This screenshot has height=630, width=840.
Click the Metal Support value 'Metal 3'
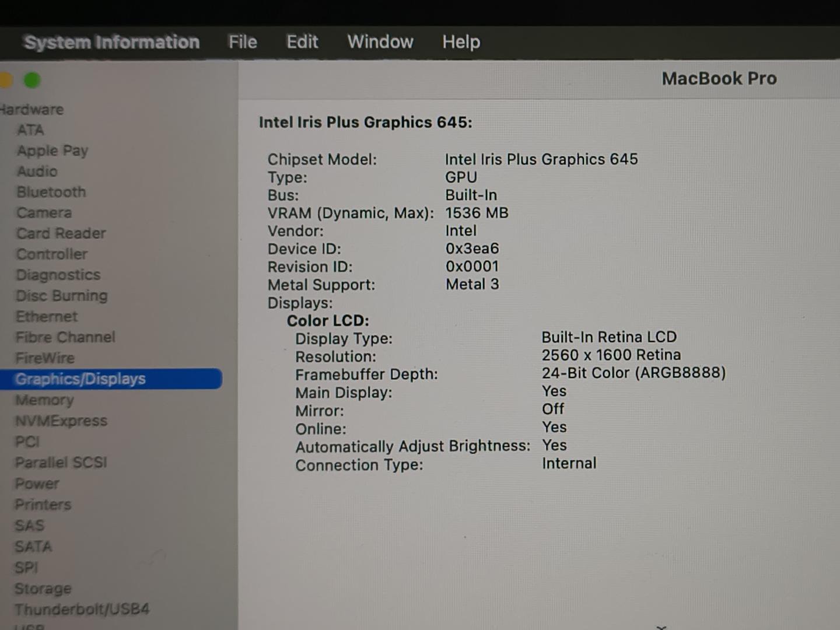point(473,285)
